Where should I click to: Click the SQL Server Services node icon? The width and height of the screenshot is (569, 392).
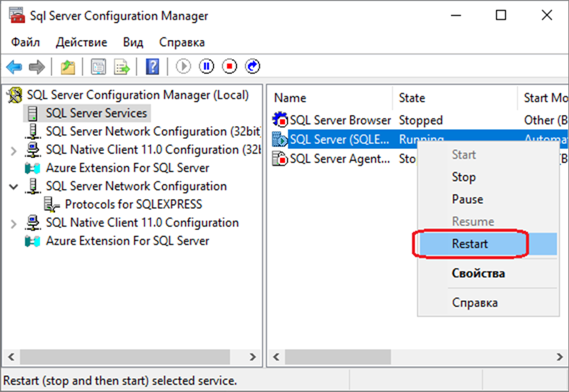point(33,114)
